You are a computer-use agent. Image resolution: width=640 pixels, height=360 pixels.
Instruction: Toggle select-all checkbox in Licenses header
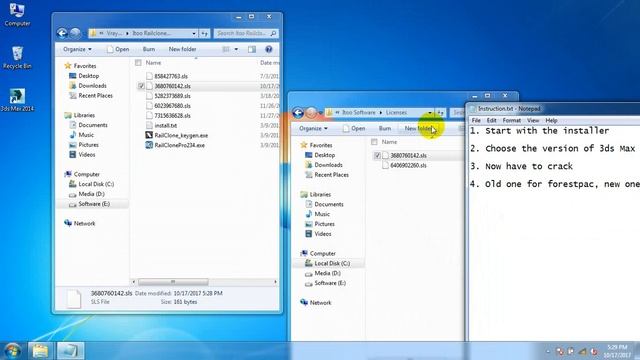[374, 142]
